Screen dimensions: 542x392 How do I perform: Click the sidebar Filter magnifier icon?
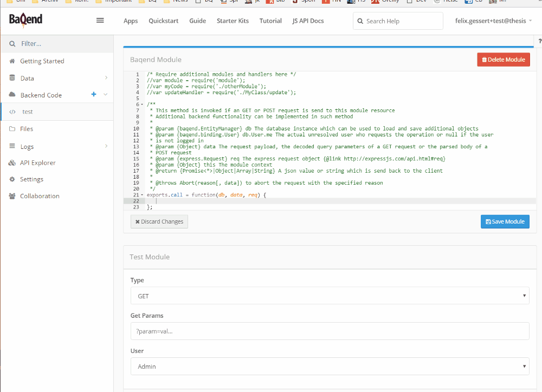[x=12, y=44]
